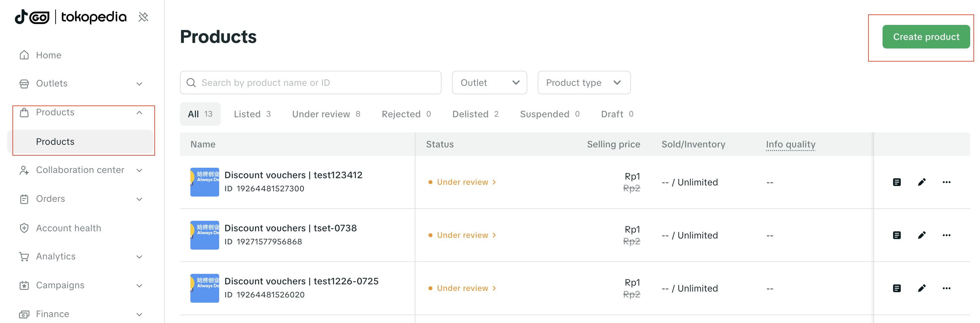
Task: Click the pencil edit icon for test123412
Action: pos(921,182)
